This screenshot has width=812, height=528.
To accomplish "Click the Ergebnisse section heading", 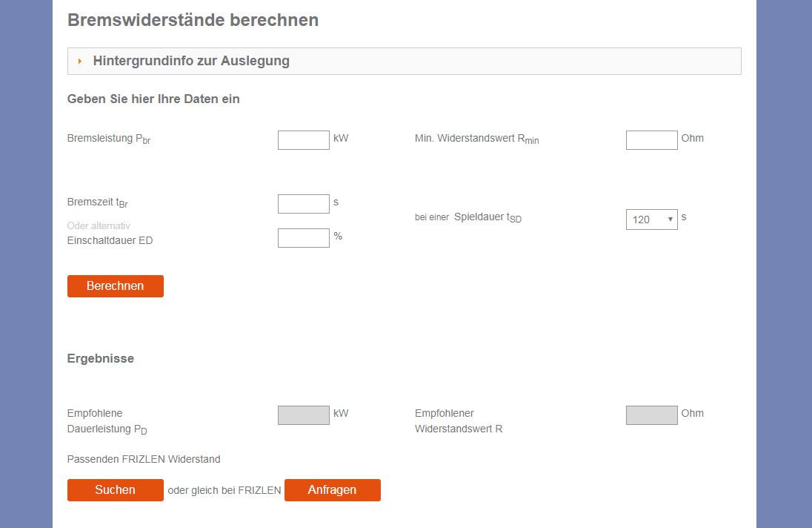I will pyautogui.click(x=101, y=358).
